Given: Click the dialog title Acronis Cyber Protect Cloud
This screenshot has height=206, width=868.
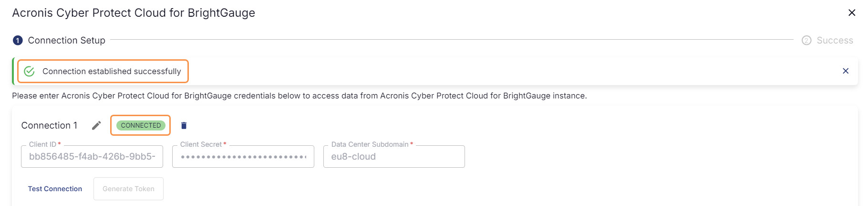Looking at the screenshot, I should pyautogui.click(x=134, y=13).
